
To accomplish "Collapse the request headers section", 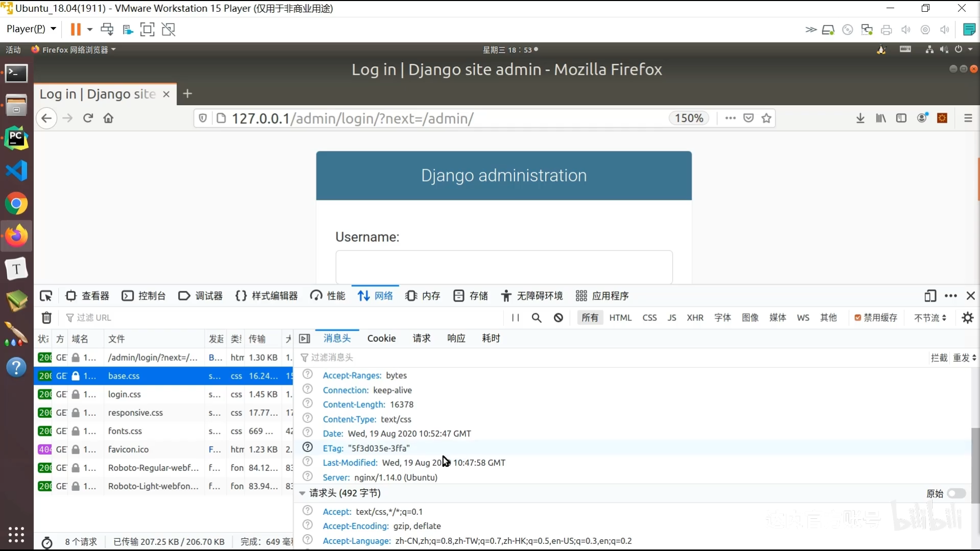I will pos(302,493).
